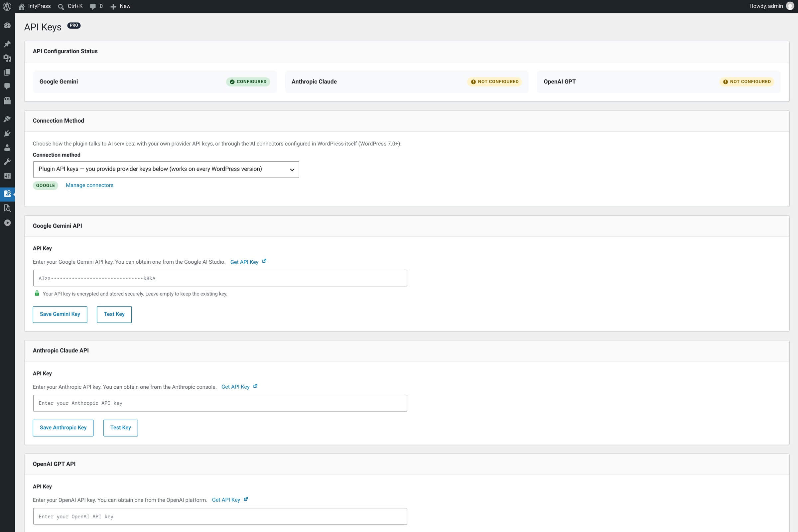Image resolution: width=798 pixels, height=532 pixels.
Task: Open the document search sidebar icon
Action: (x=7, y=208)
